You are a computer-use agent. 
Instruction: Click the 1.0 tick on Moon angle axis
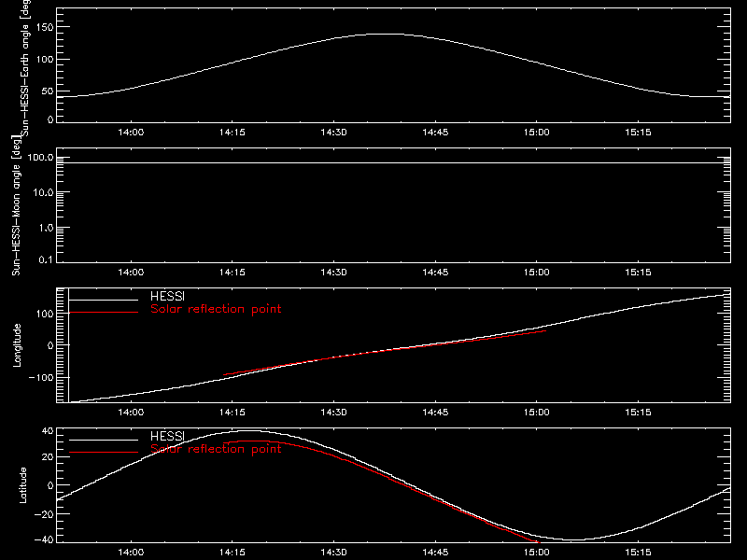(x=46, y=228)
